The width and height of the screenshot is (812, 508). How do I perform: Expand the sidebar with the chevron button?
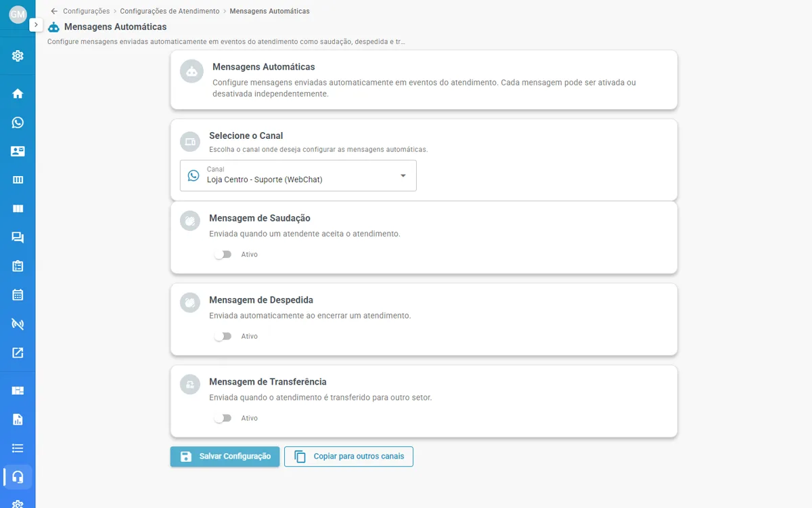[36, 24]
